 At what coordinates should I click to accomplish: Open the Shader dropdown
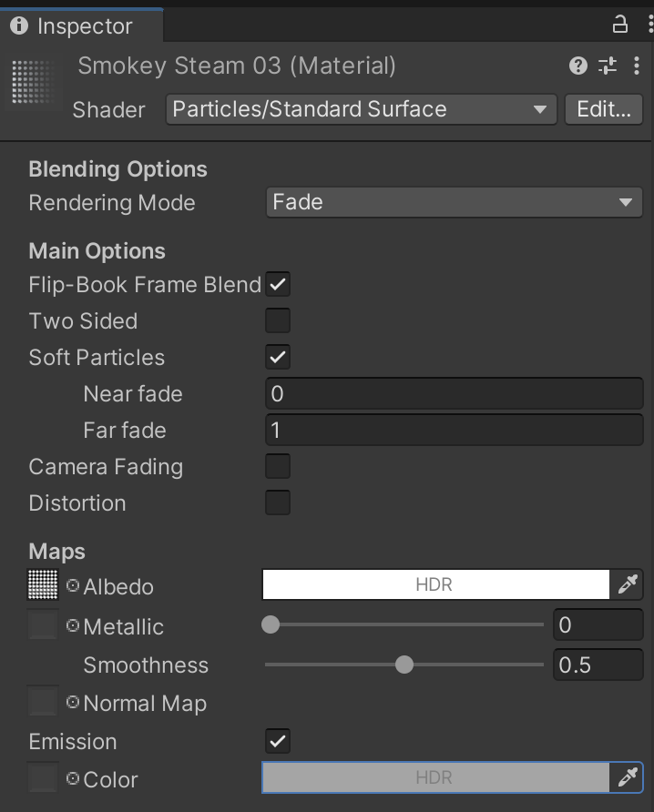(361, 109)
